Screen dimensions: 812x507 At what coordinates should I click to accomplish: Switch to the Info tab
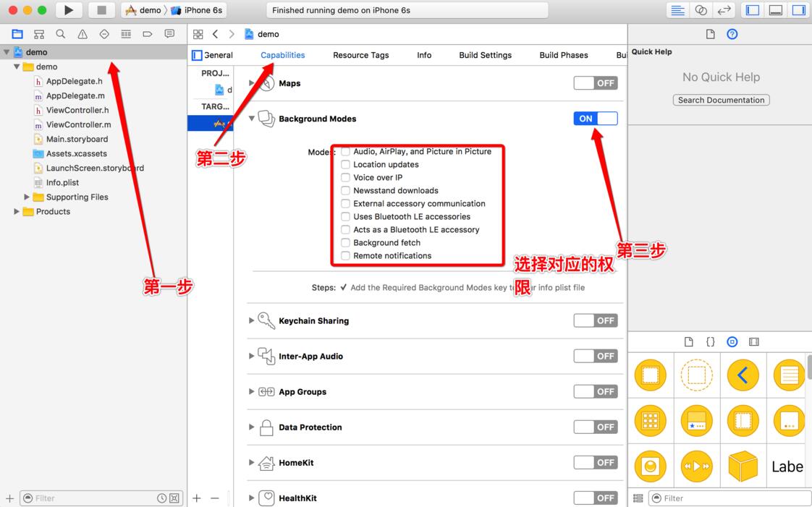point(424,55)
